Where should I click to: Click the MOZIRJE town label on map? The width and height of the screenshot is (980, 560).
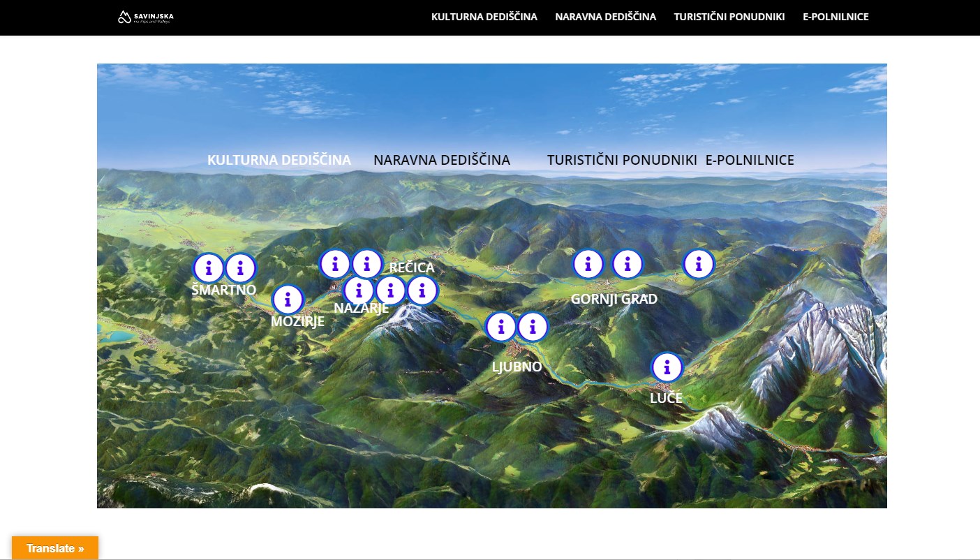(297, 322)
